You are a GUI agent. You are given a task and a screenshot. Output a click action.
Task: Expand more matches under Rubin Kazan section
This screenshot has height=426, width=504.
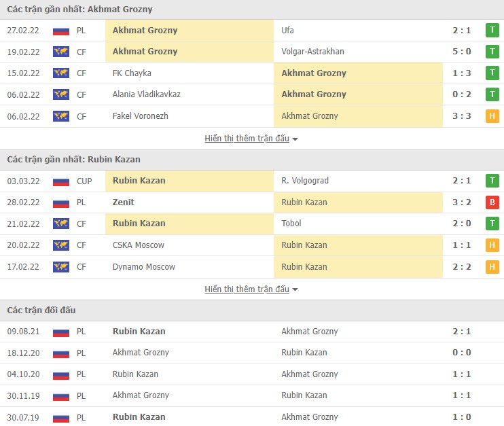coord(247,289)
